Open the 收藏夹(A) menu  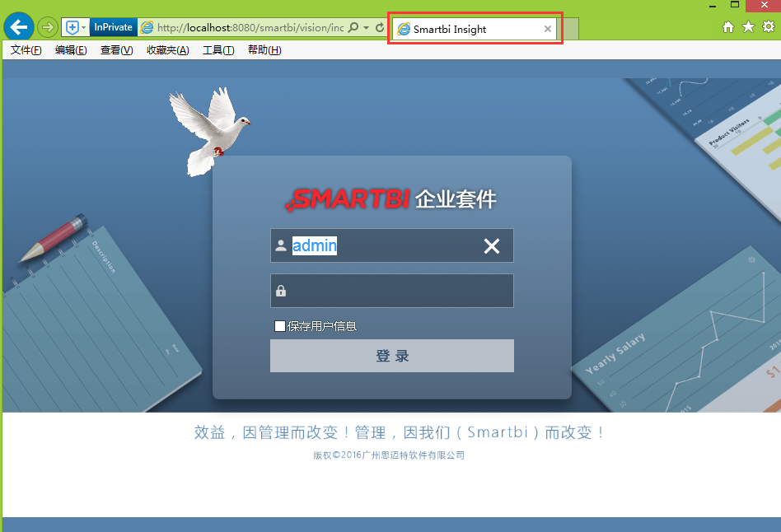tap(168, 49)
